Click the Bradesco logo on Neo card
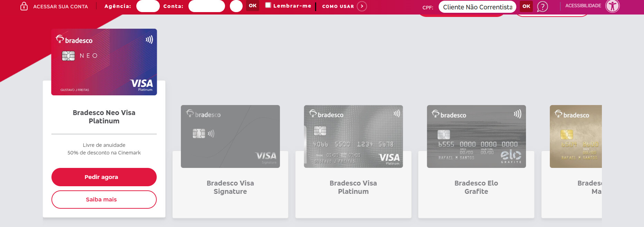 pyautogui.click(x=74, y=40)
